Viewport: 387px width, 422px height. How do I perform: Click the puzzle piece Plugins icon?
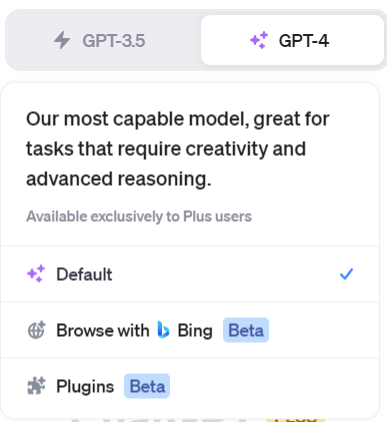pyautogui.click(x=36, y=386)
